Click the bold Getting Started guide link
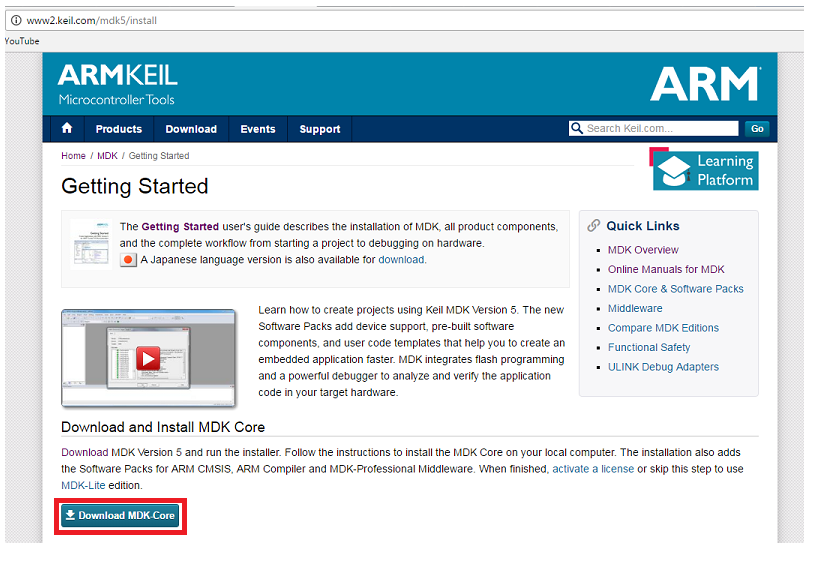 click(x=180, y=226)
